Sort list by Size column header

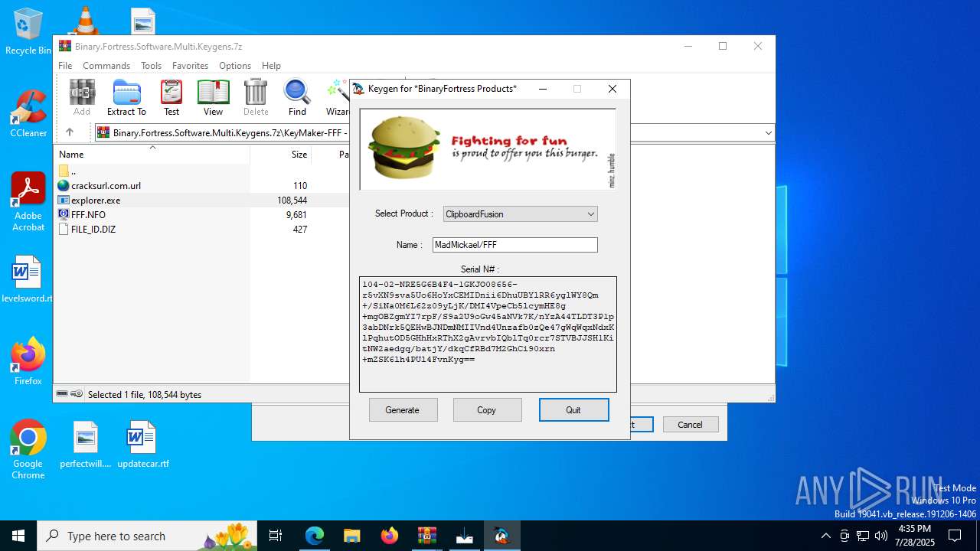pos(281,155)
